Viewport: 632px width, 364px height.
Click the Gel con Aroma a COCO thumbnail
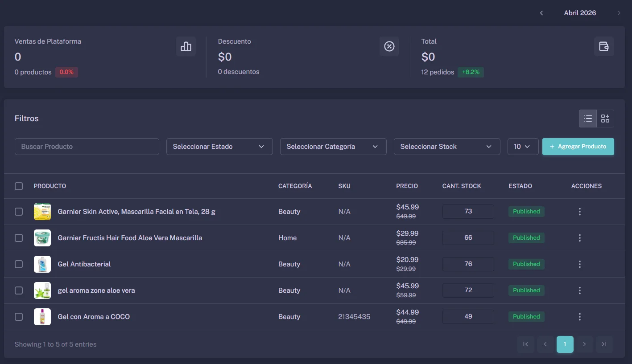42,317
